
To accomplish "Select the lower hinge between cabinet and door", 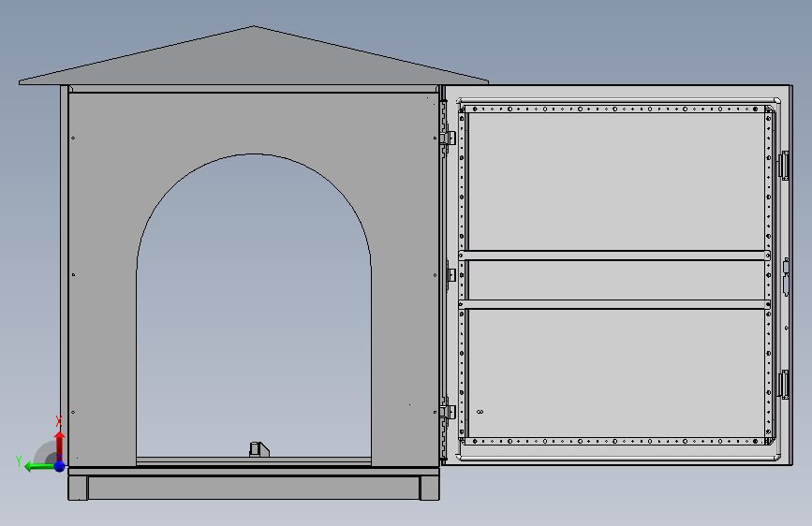I will [448, 412].
